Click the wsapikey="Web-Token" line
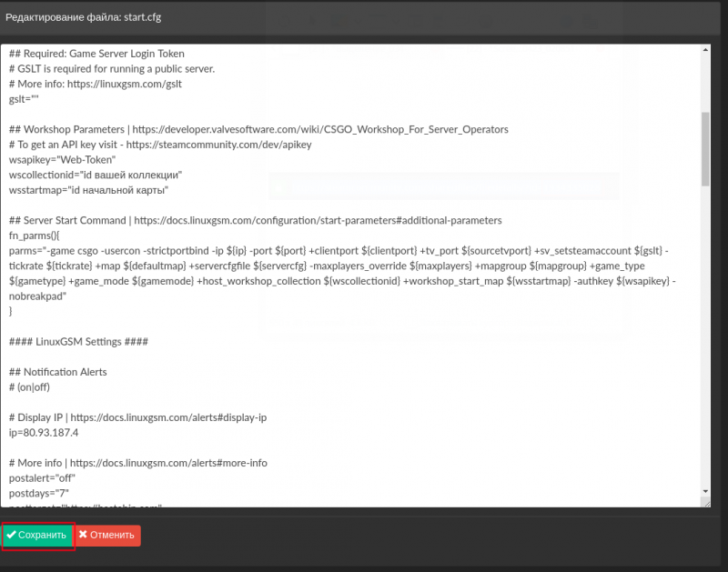The height and width of the screenshot is (572, 728). pos(62,159)
